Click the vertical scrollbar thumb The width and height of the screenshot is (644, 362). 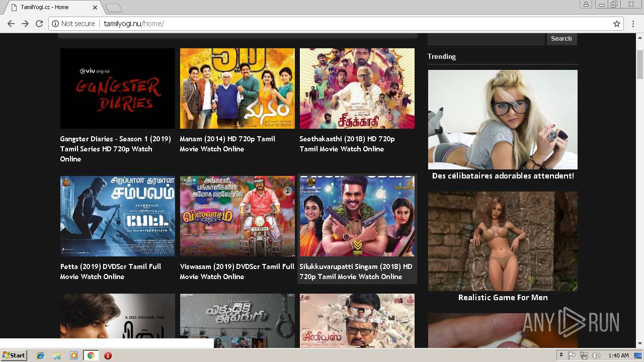pos(640,64)
